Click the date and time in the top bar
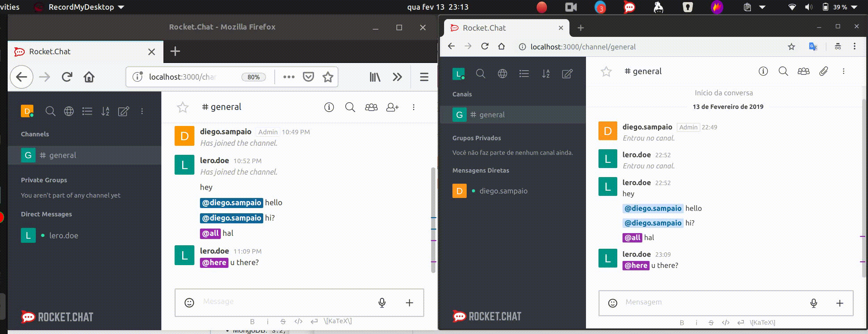Image resolution: width=868 pixels, height=334 pixels. pos(438,7)
